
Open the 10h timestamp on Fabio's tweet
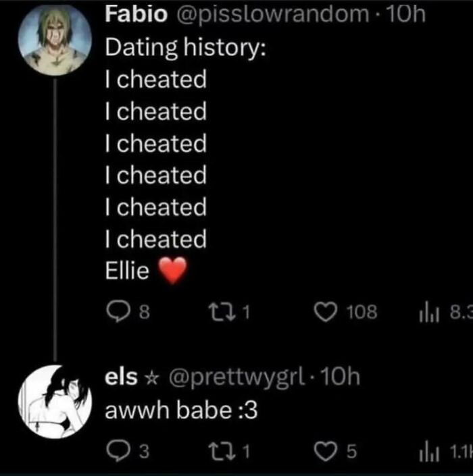pos(405,14)
